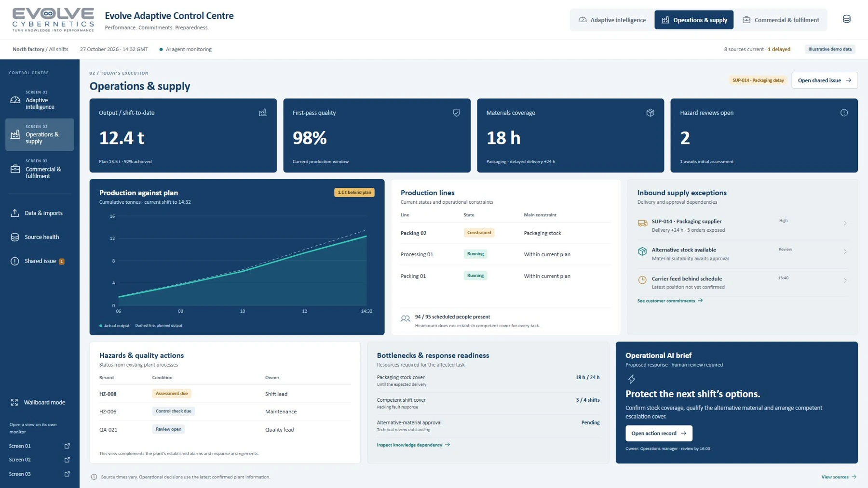Click the View sources link
The width and height of the screenshot is (868, 488).
click(839, 477)
